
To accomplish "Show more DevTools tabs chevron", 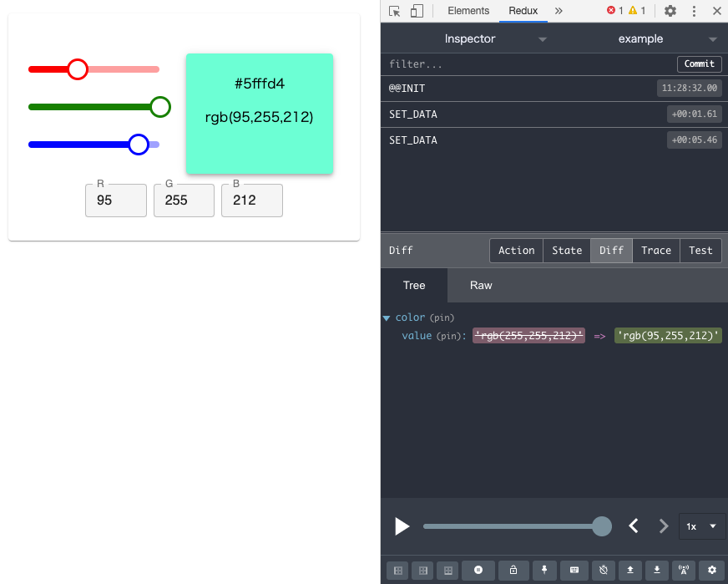I will (559, 11).
